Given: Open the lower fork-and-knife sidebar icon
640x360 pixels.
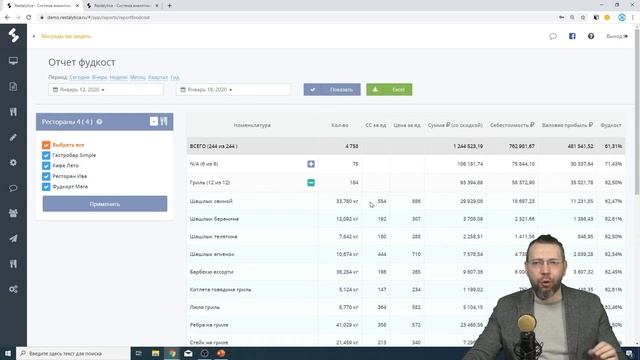Looking at the screenshot, I should pos(13,264).
